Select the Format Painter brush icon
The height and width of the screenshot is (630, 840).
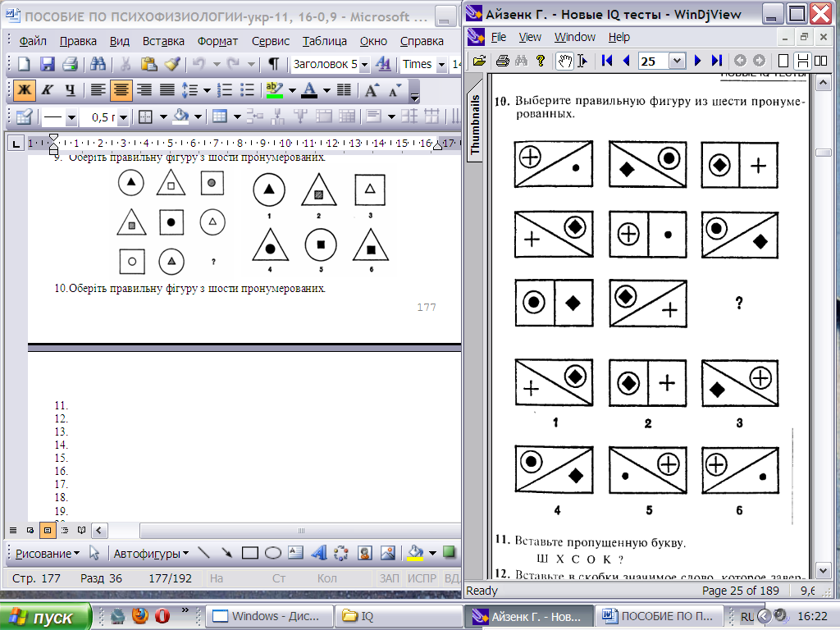click(172, 64)
